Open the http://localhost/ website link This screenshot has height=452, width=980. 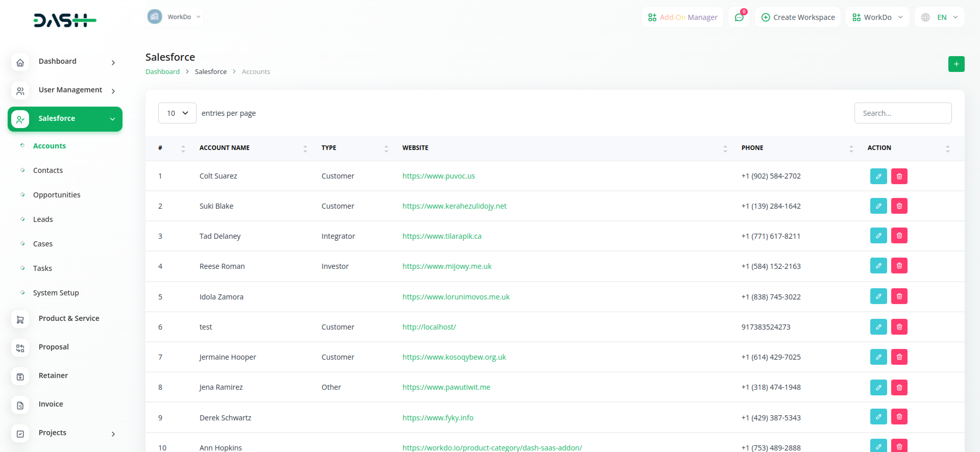(429, 327)
